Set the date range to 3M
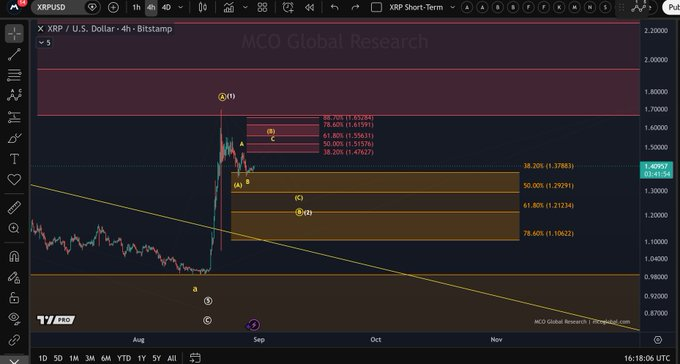 [90, 358]
